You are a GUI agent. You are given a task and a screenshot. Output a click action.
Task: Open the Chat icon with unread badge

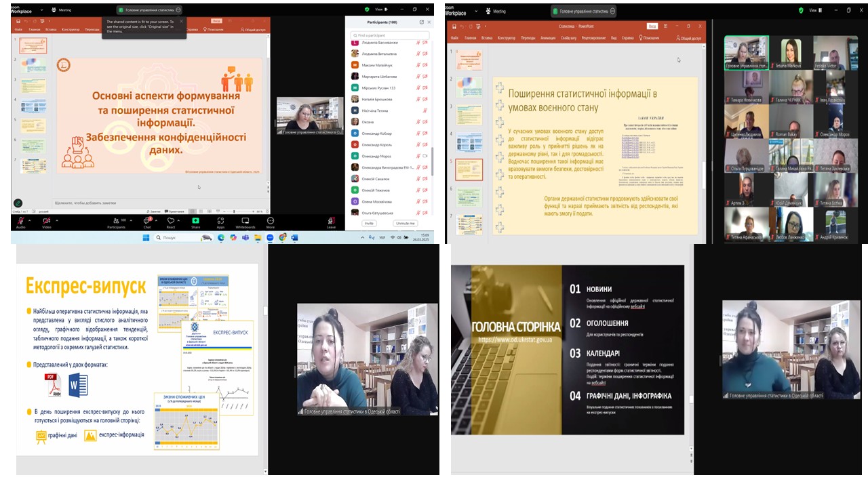click(147, 221)
